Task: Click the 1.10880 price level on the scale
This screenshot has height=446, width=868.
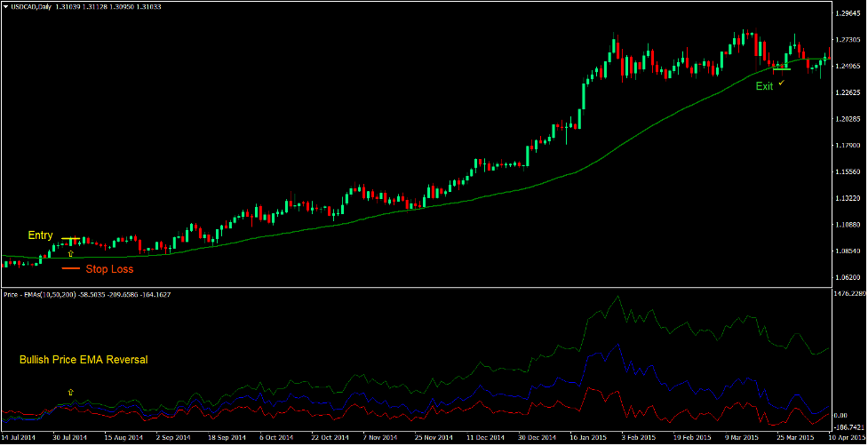Action: click(848, 225)
